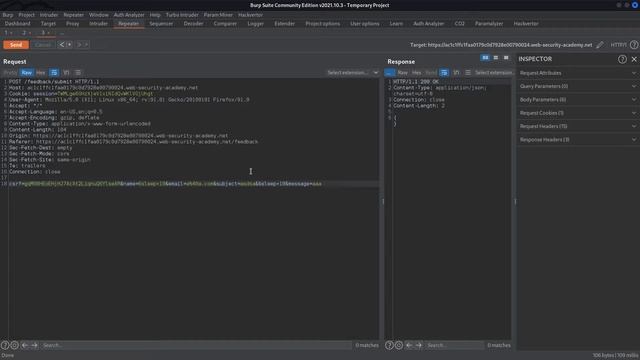Image resolution: width=640 pixels, height=360 pixels.
Task: Click the greyed-out Cancel button
Action: click(x=42, y=45)
